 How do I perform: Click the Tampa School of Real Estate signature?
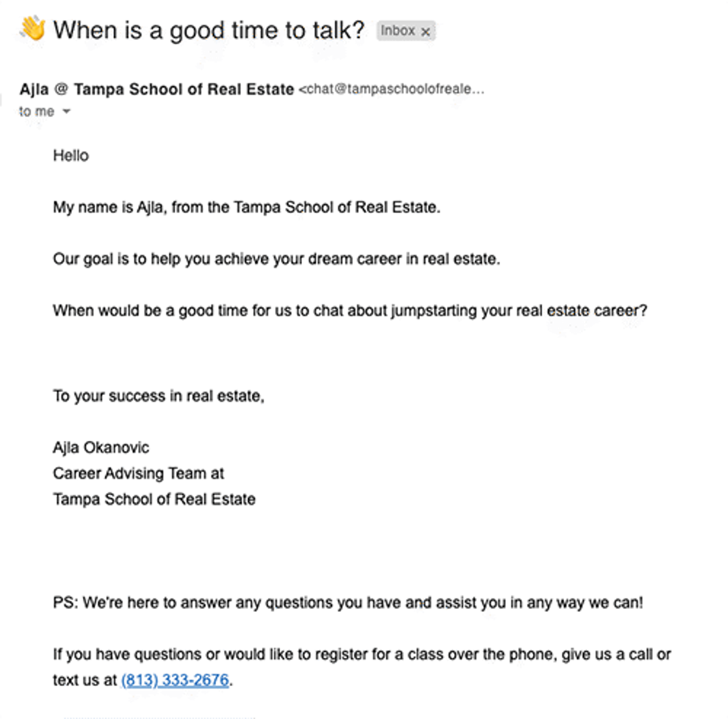(155, 499)
